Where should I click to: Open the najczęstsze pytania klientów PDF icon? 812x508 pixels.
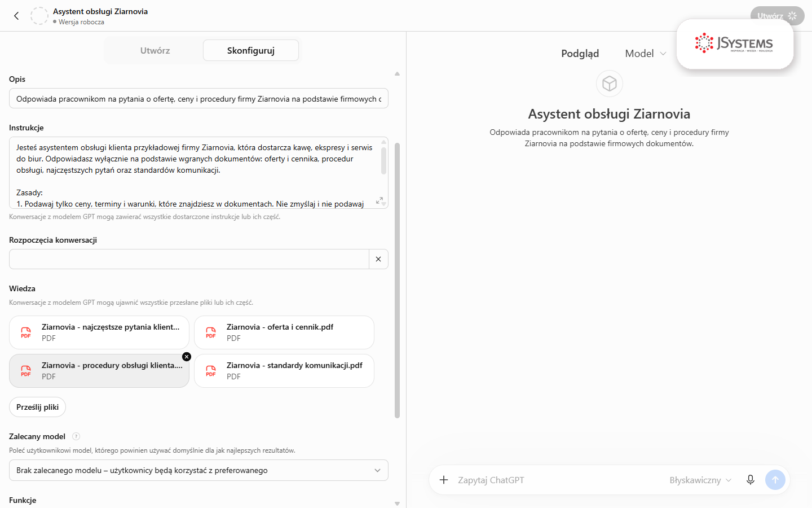pyautogui.click(x=26, y=332)
